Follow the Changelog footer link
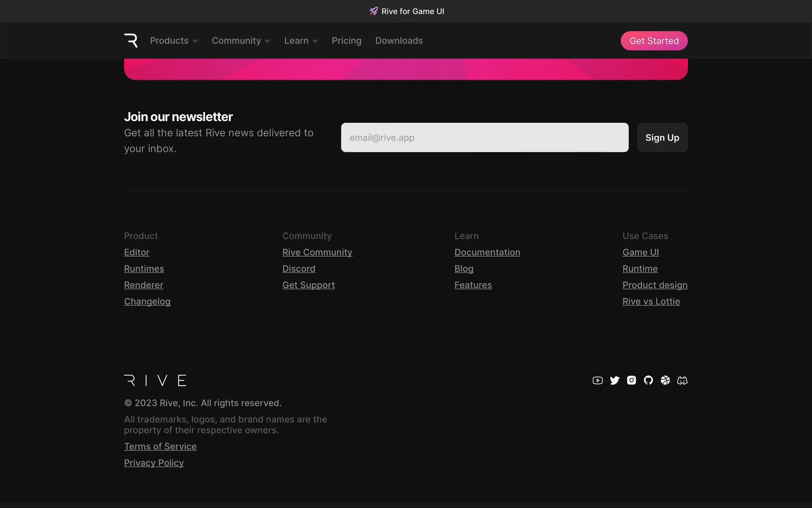 click(147, 301)
